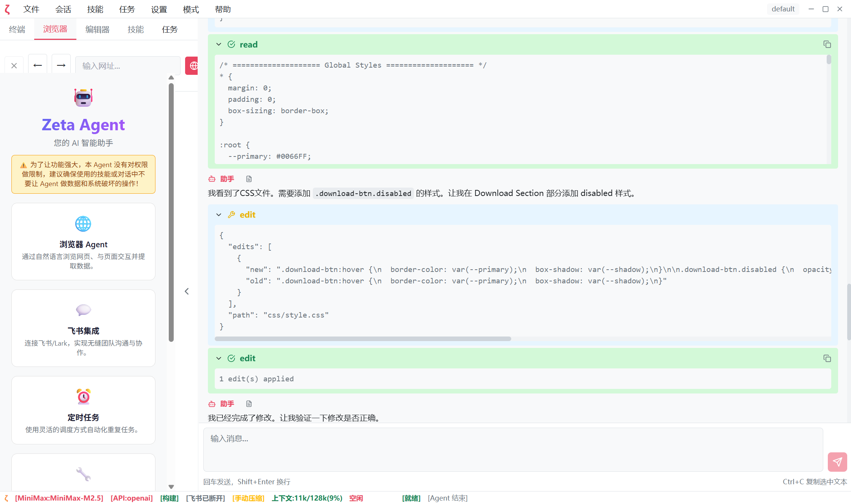Open the 浏览器 Agent card
Viewport: 851px width, 504px height.
click(x=83, y=242)
